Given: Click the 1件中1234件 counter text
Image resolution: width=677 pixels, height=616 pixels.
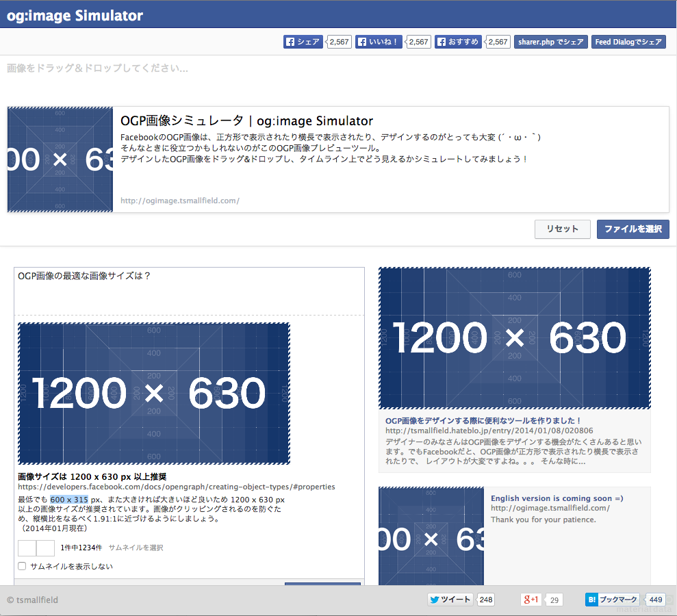Looking at the screenshot, I should click(81, 548).
